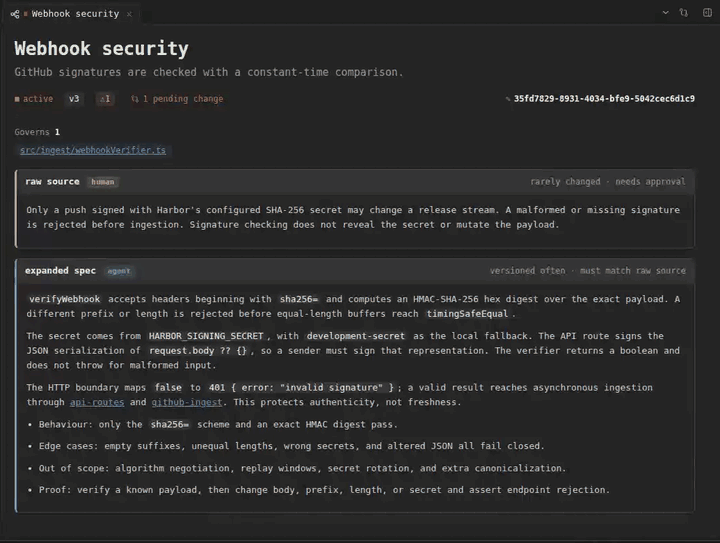
Task: Follow the github-ingest link
Action: tap(187, 402)
